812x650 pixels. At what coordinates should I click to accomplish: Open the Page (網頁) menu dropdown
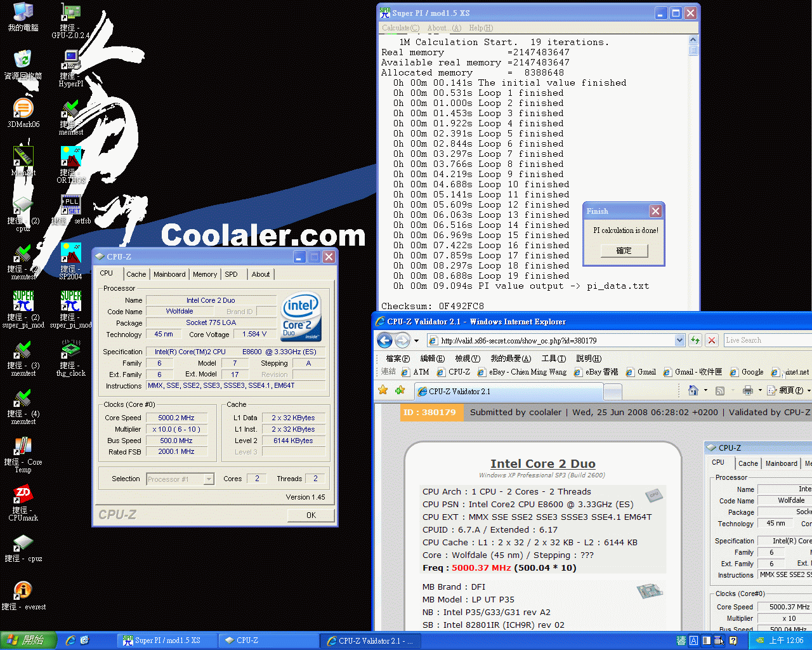(789, 390)
